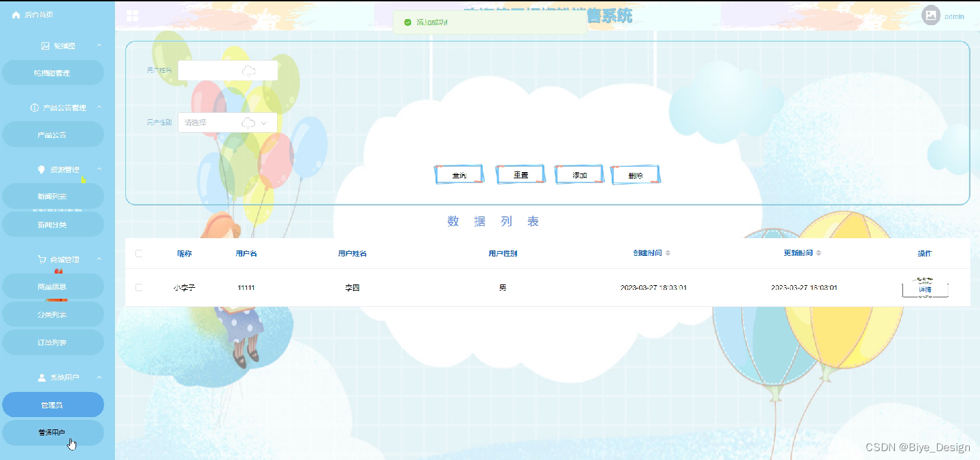This screenshot has width=980, height=460.
Task: Click the cell 小李子
Action: click(184, 288)
